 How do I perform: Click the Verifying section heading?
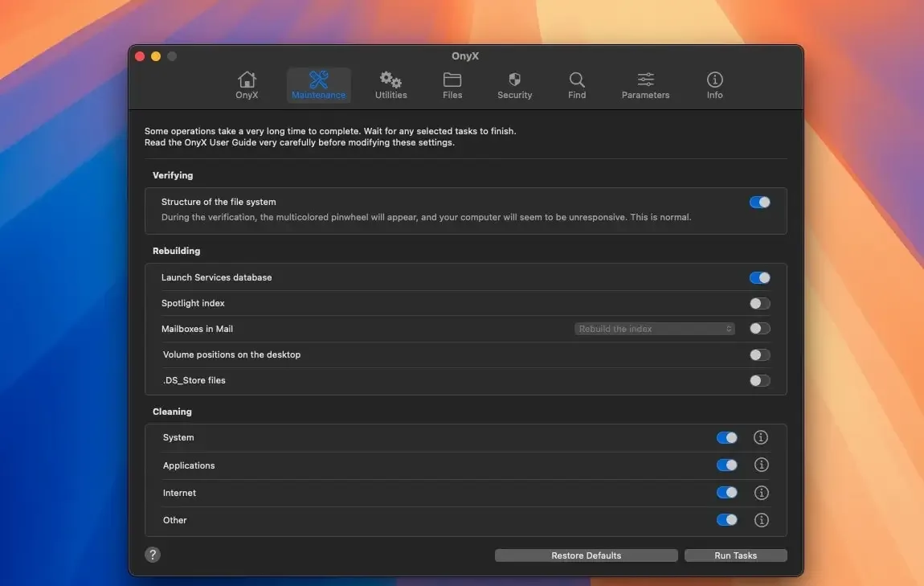coord(173,175)
